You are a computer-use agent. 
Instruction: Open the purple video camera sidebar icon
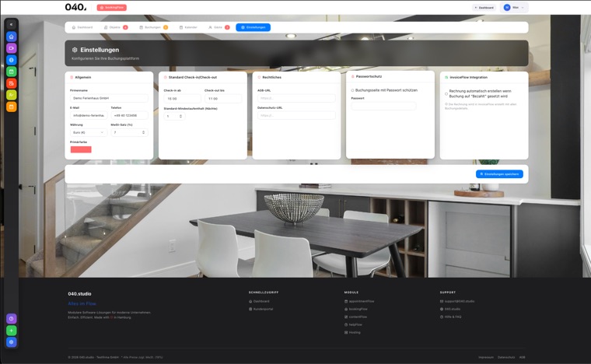[12, 48]
